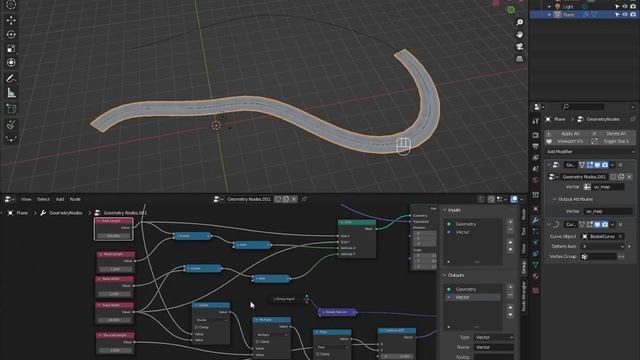
Task: Toggle GeometryNodes modifier realtime display
Action: point(597,165)
